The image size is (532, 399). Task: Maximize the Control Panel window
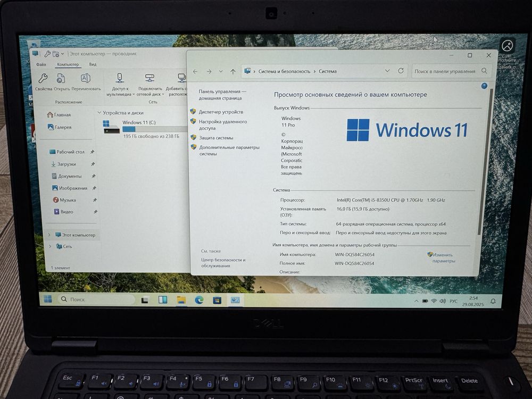pos(470,55)
